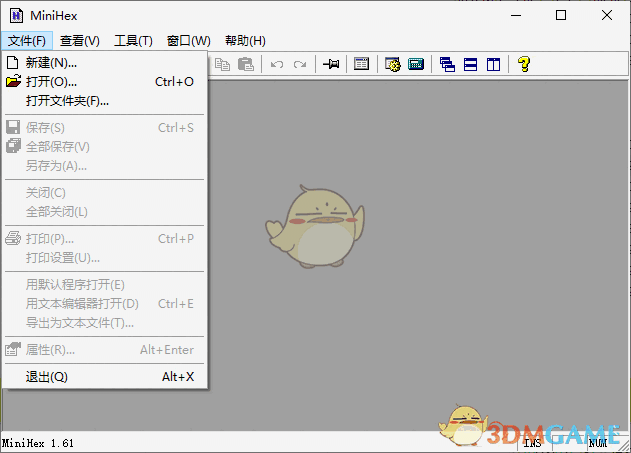This screenshot has height=453, width=631.
Task: Open the 文件(F) menu
Action: [x=27, y=41]
